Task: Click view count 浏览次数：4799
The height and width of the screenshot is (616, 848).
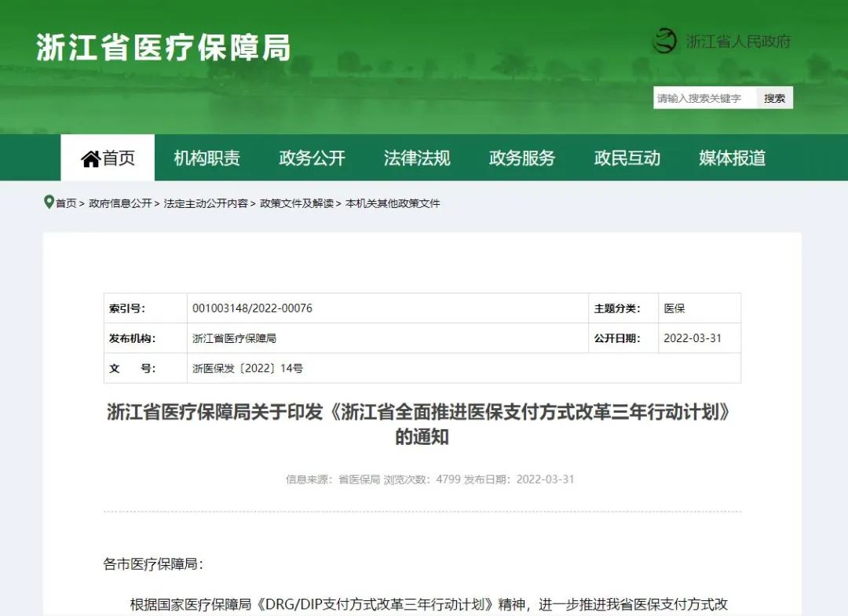Action: point(422,479)
